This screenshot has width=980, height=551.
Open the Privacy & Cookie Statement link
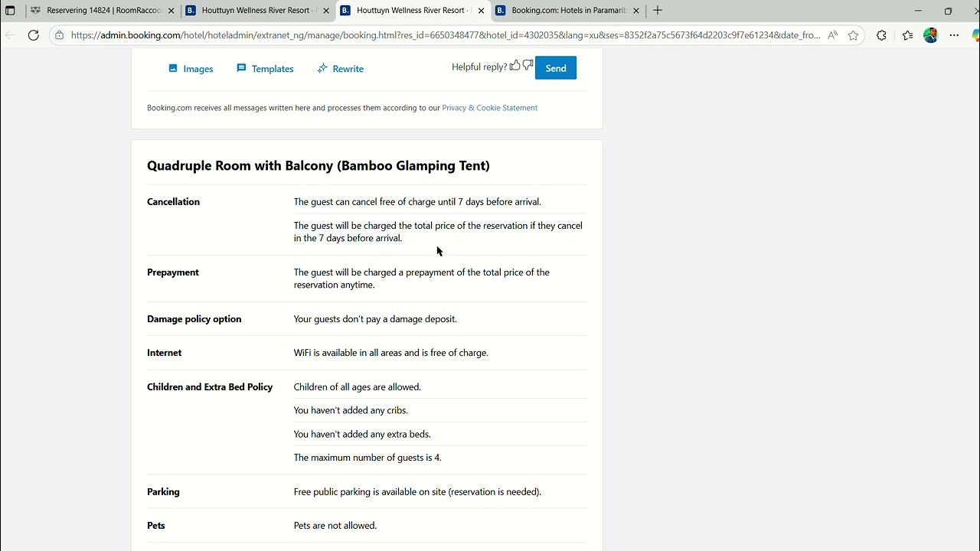pyautogui.click(x=489, y=108)
